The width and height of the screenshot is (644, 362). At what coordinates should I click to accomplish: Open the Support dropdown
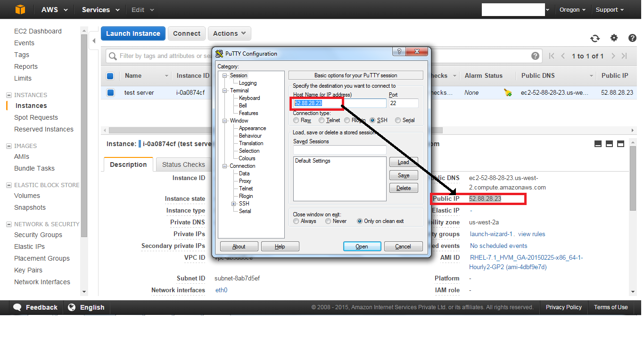pyautogui.click(x=609, y=9)
